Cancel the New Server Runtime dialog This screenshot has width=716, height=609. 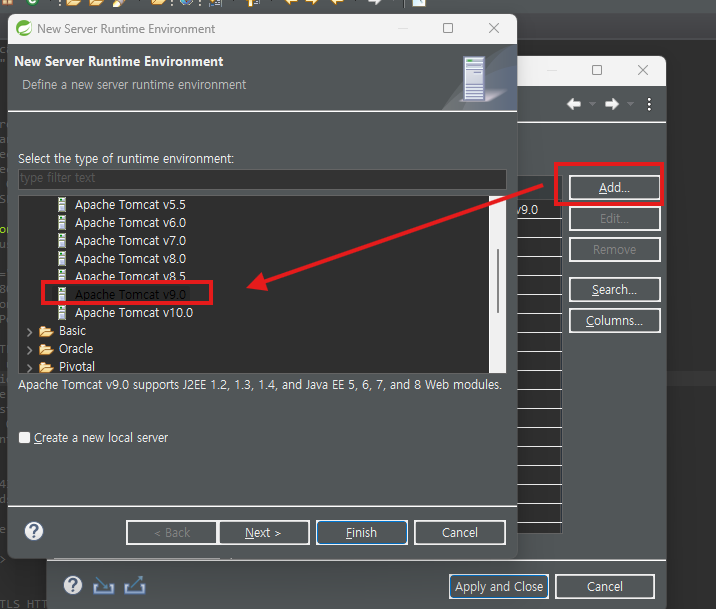pos(460,532)
